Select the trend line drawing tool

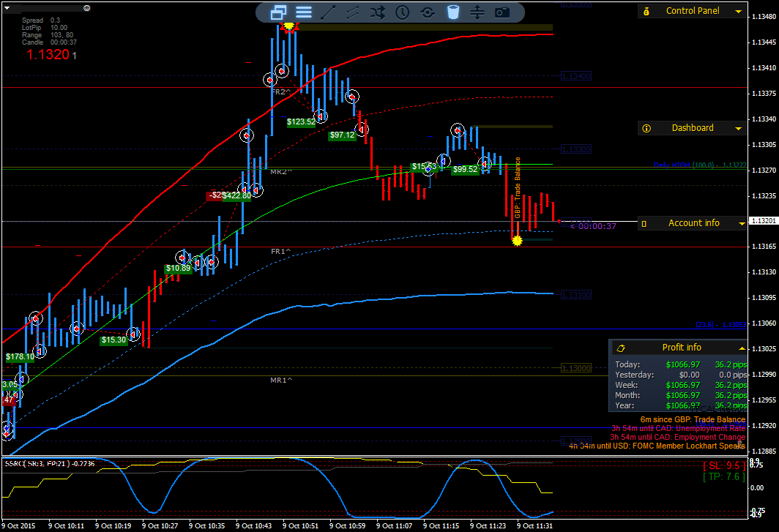(328, 12)
